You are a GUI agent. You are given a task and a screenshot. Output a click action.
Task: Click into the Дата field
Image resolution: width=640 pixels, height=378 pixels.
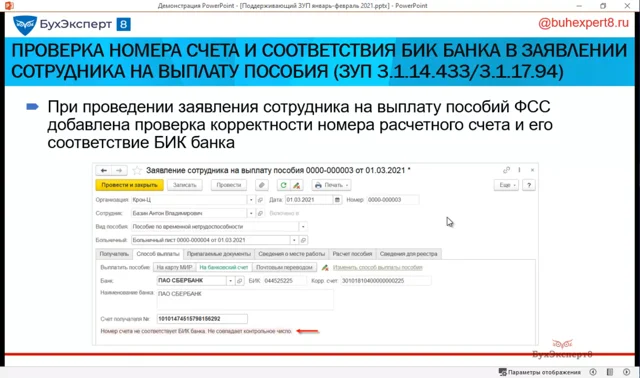[309, 200]
